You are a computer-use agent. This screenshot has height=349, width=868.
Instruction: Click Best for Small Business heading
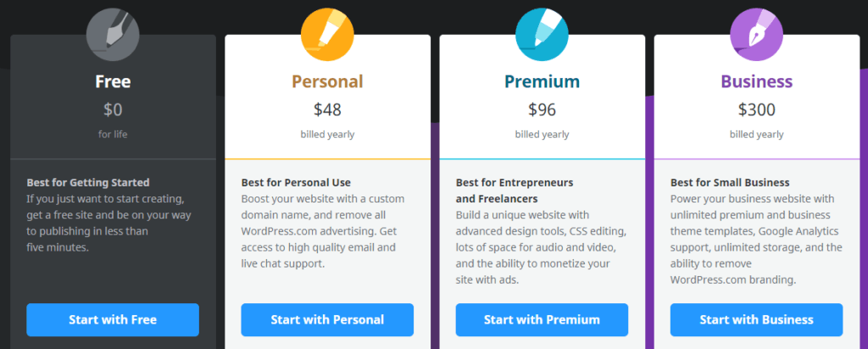coord(730,182)
